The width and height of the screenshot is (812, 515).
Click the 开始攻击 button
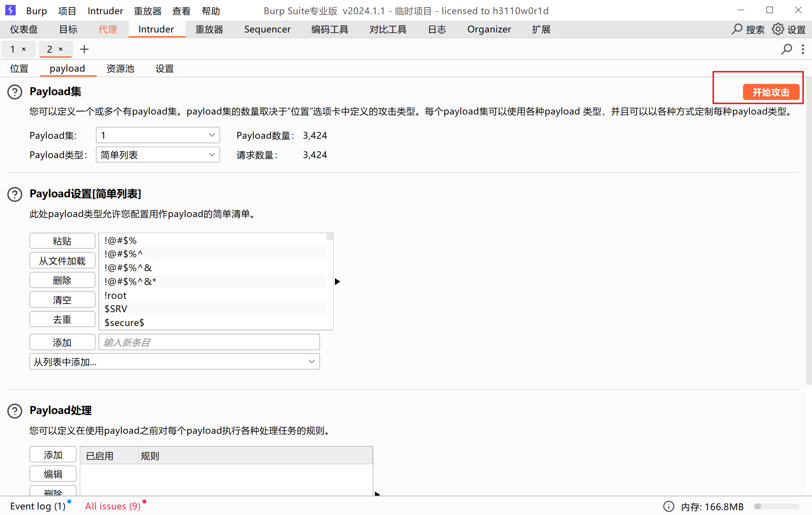click(x=771, y=92)
